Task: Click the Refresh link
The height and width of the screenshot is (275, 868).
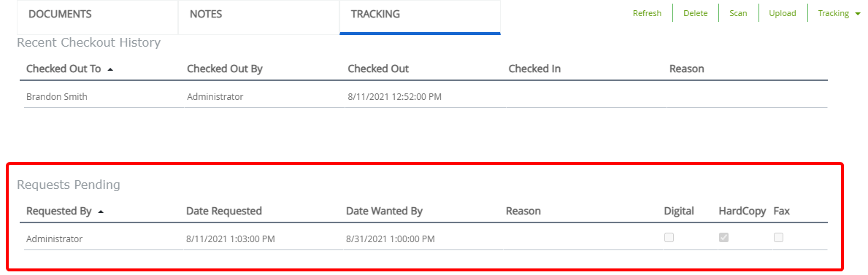Action: [647, 14]
